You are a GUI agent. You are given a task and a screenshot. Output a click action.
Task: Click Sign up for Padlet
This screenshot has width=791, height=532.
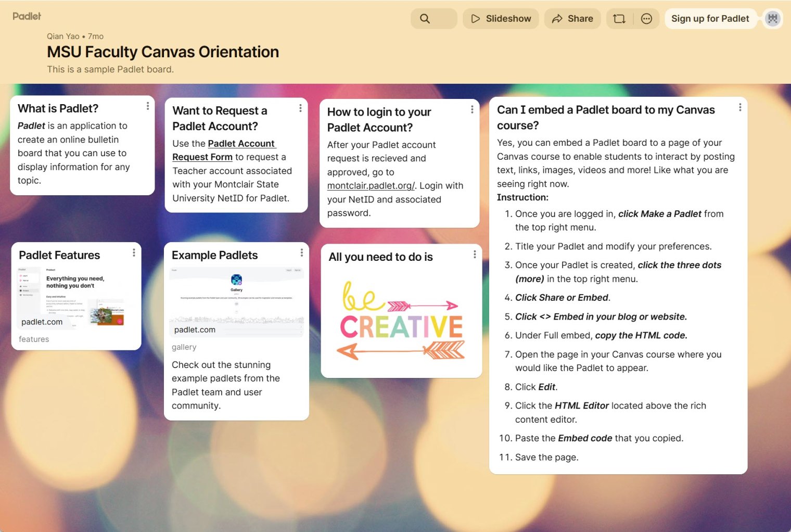(710, 19)
